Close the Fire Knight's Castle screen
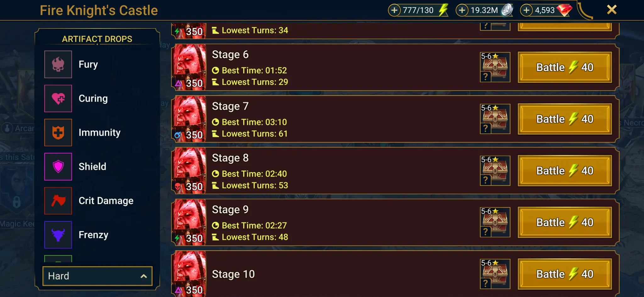This screenshot has width=644, height=297. tap(612, 10)
